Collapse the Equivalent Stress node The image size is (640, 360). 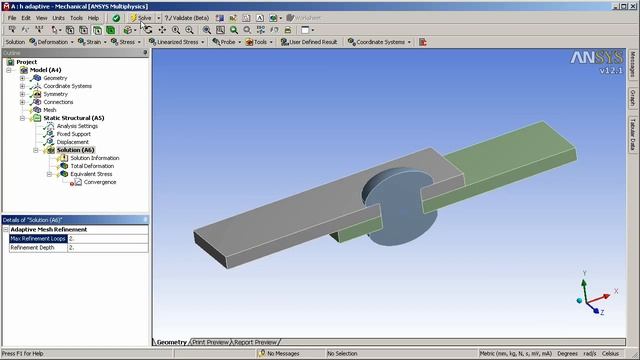(49, 174)
